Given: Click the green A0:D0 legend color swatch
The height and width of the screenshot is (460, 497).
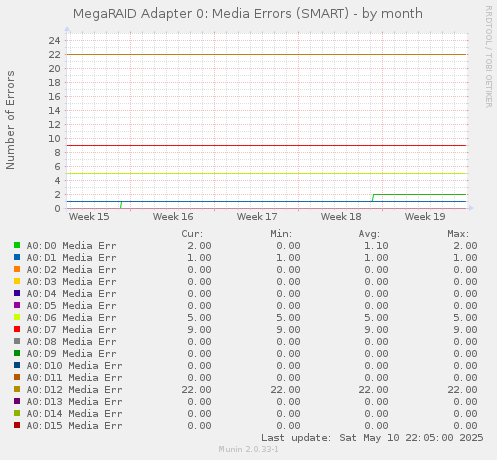Looking at the screenshot, I should (17, 245).
